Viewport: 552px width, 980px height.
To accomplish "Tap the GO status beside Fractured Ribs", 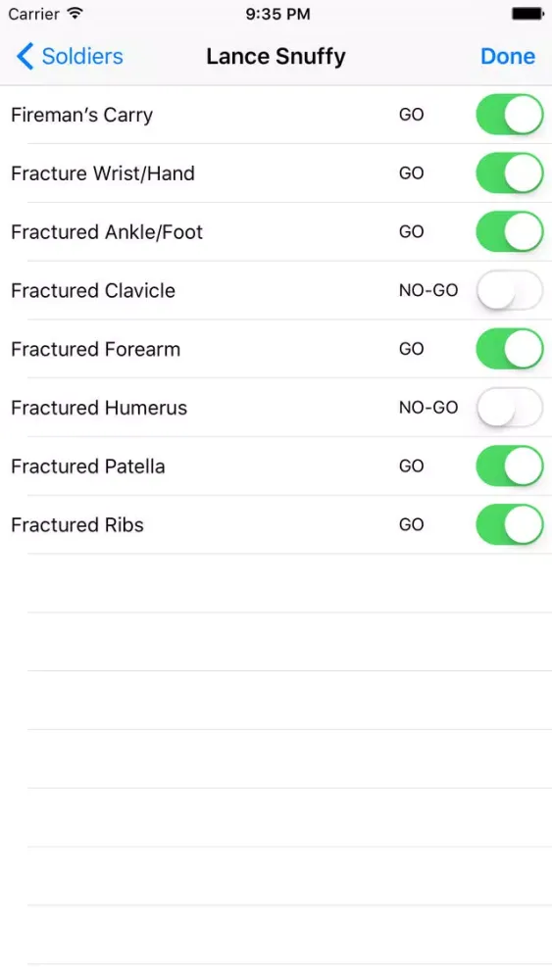I will (x=412, y=525).
